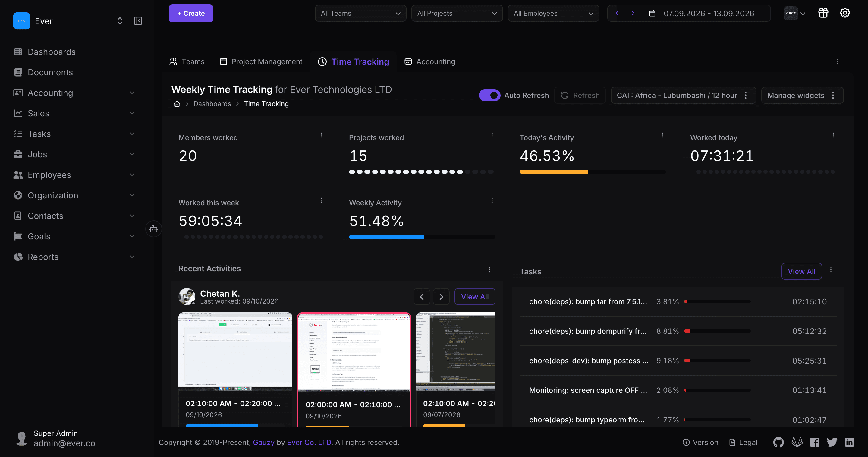Open LinkedIn link in footer

[x=850, y=443]
